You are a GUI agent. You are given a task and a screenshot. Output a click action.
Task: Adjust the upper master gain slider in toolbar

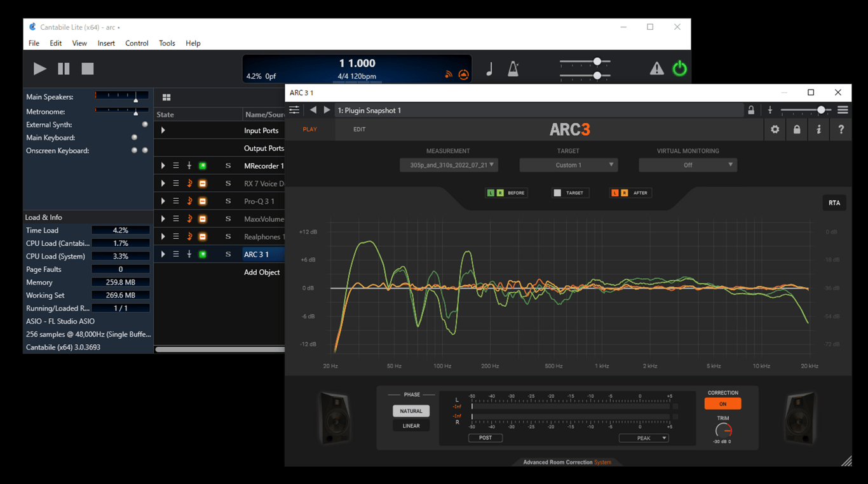[x=585, y=62]
